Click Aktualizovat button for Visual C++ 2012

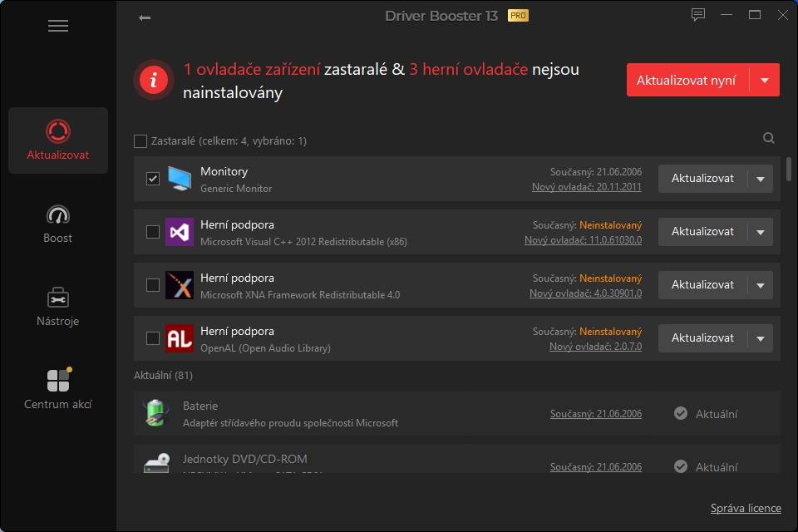tap(702, 232)
